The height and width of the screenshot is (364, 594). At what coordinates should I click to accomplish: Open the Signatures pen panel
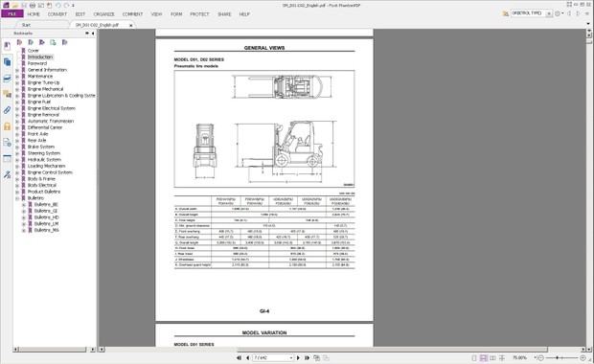(8, 174)
